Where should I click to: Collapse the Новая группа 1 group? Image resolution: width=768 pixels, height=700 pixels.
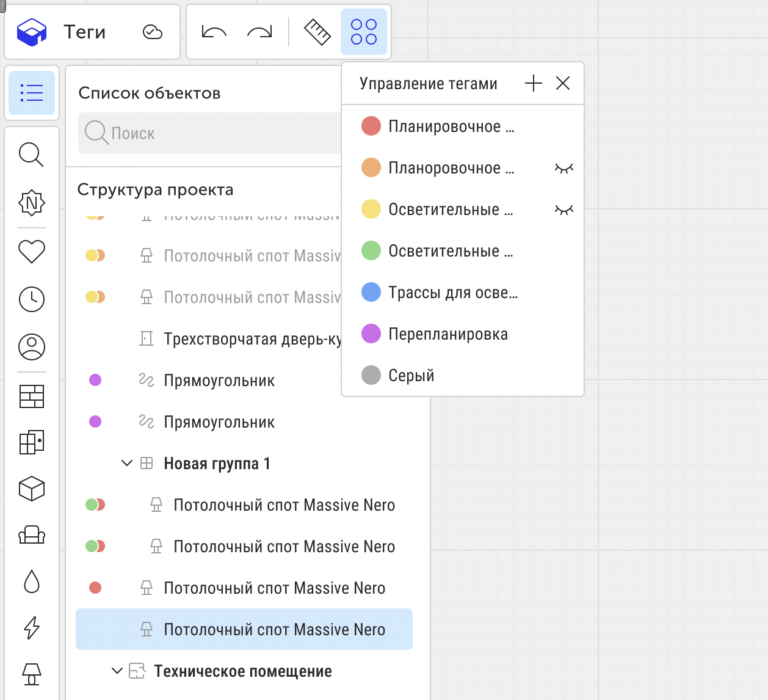point(127,464)
